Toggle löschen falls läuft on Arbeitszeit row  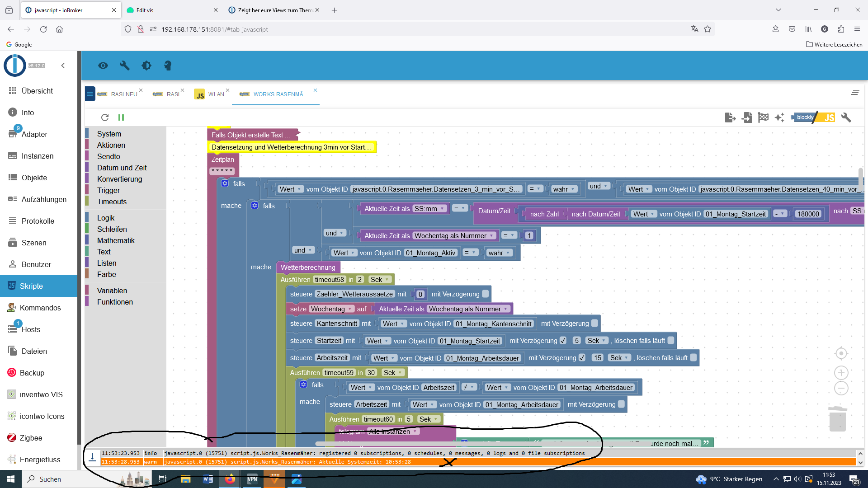tap(693, 357)
